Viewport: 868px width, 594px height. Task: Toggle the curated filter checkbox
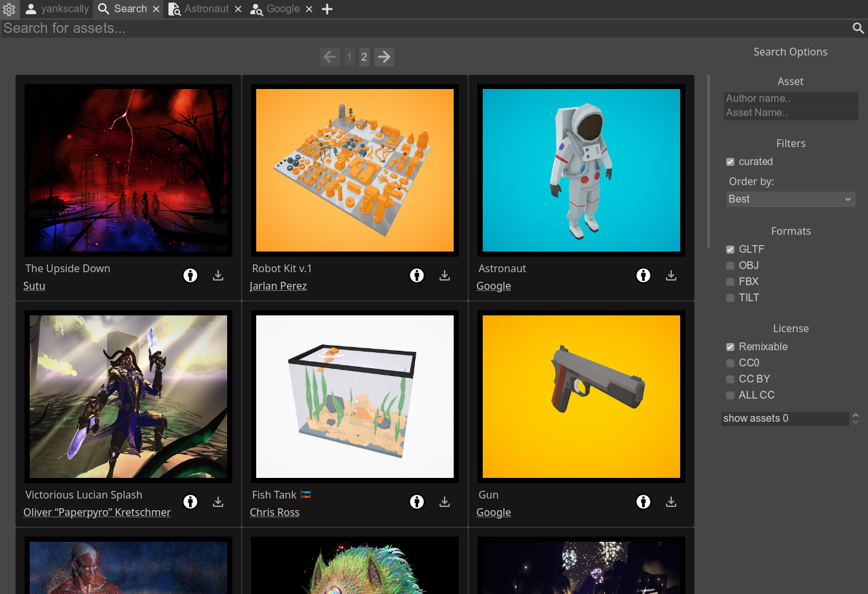[730, 162]
